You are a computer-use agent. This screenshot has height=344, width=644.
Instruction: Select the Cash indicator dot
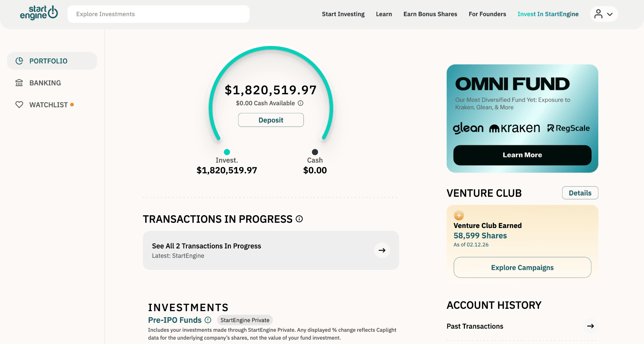315,152
